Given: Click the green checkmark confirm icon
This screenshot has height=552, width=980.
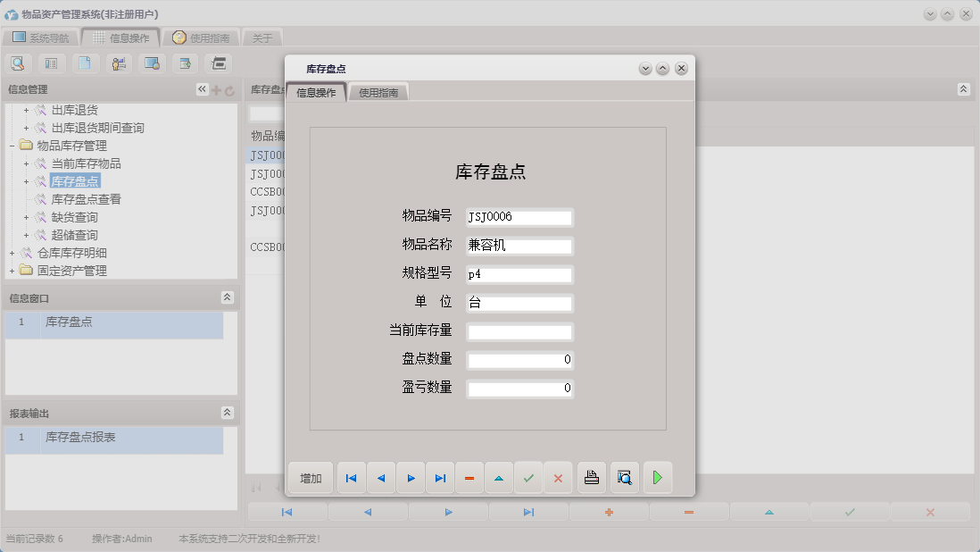Looking at the screenshot, I should [528, 477].
